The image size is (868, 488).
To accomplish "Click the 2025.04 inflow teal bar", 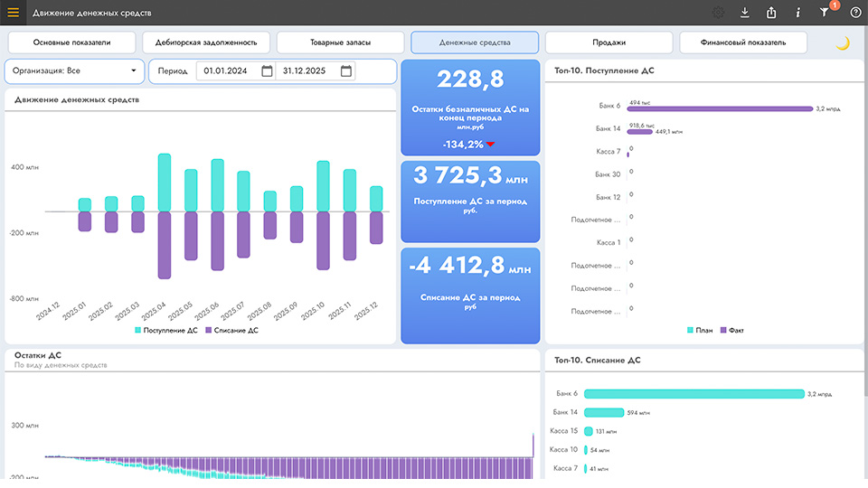I will 165,183.
